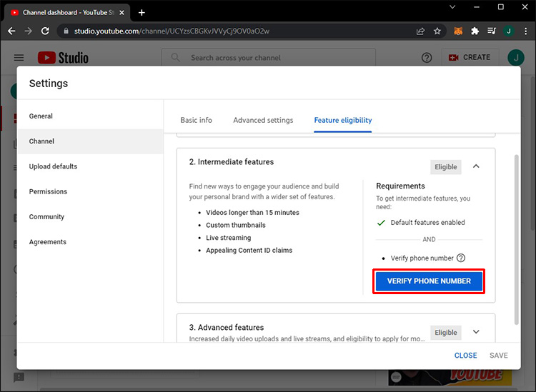Click the CREATE video button

click(470, 57)
